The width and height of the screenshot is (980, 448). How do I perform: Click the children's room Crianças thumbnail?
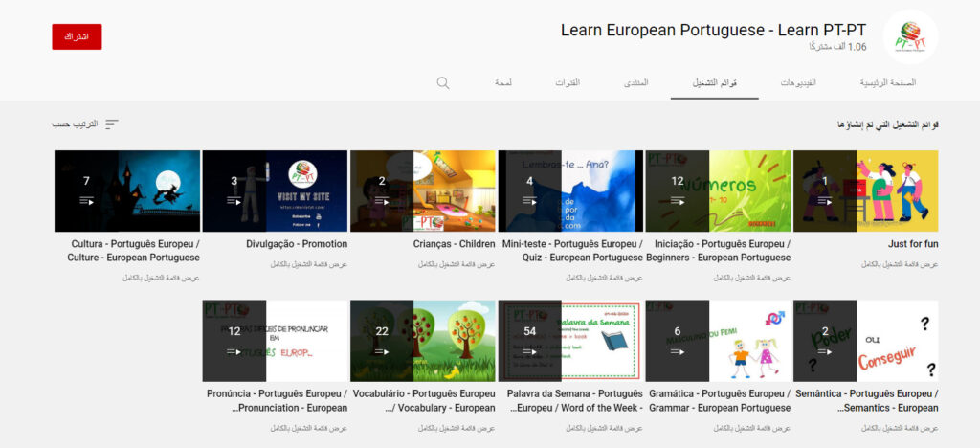tap(423, 191)
